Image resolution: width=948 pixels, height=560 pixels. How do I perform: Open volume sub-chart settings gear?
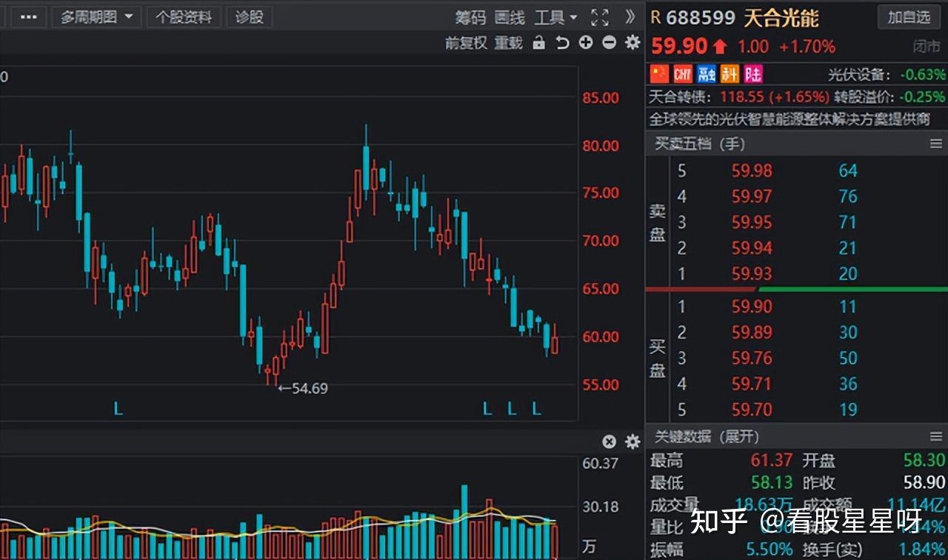click(x=632, y=441)
